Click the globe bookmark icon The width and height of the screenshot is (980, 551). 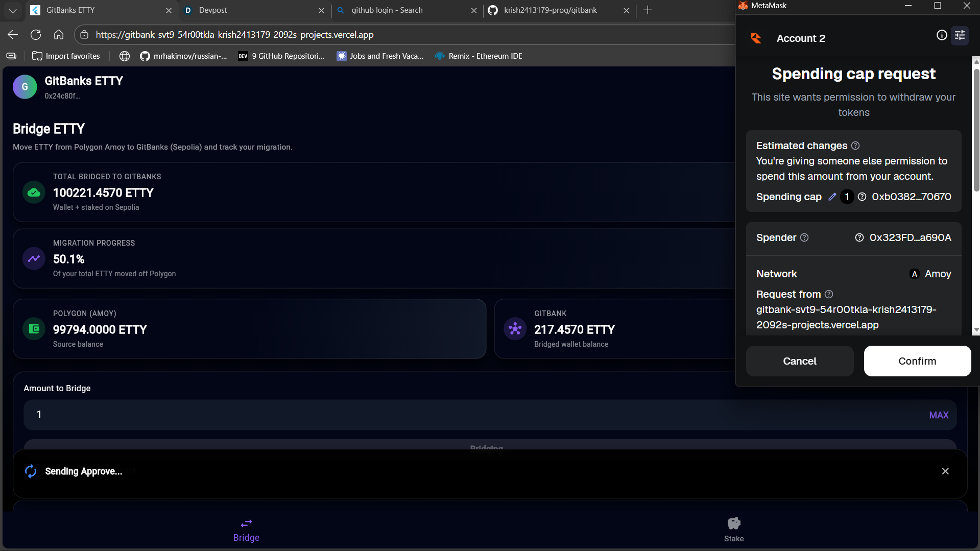(125, 56)
